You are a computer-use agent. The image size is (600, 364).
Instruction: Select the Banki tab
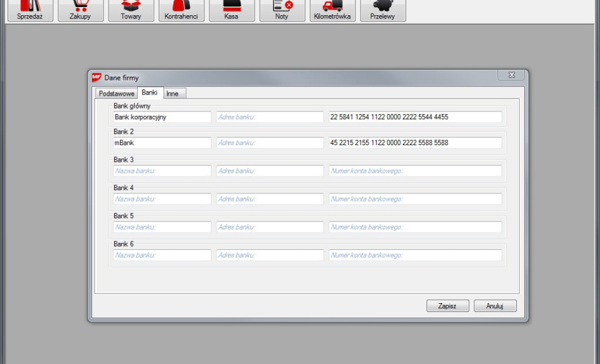150,93
